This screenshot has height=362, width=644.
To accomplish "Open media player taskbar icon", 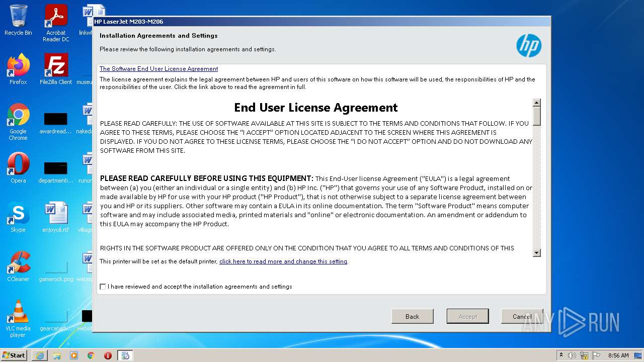I will [74, 355].
